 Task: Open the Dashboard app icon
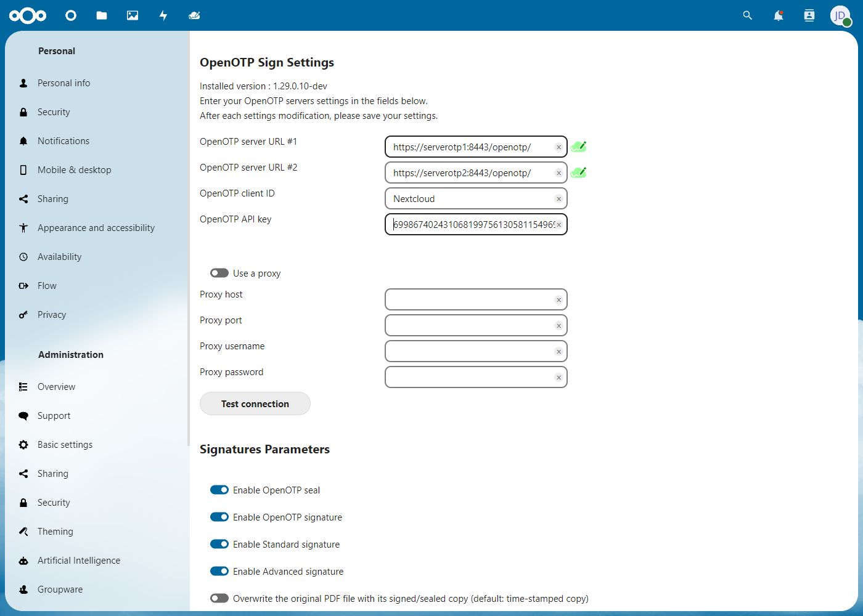click(71, 15)
